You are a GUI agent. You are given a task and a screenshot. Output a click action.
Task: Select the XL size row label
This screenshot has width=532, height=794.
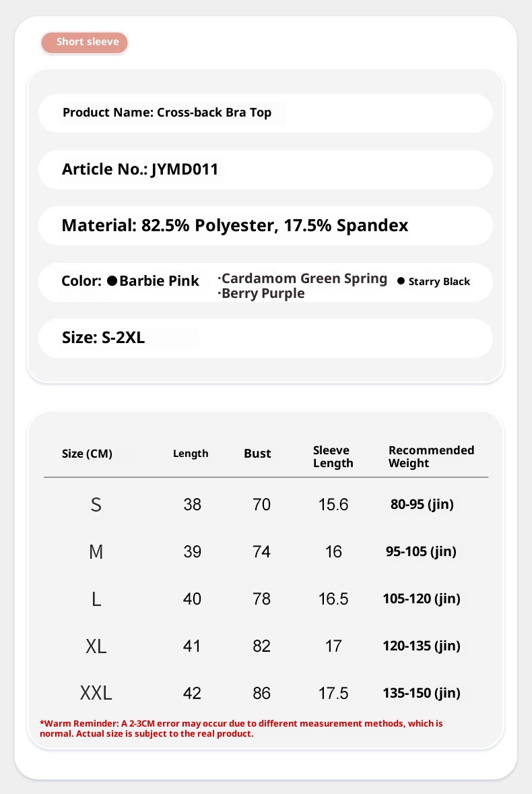[96, 646]
